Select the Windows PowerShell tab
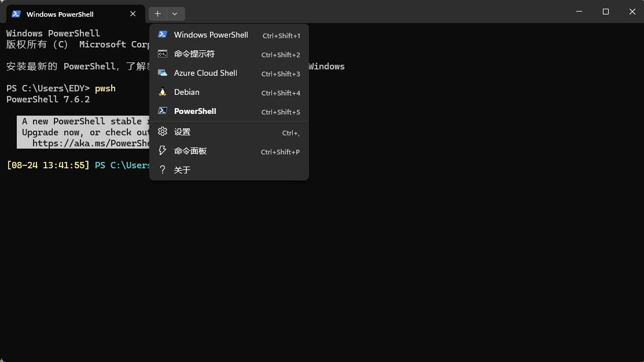This screenshot has height=362, width=644. tap(76, 14)
